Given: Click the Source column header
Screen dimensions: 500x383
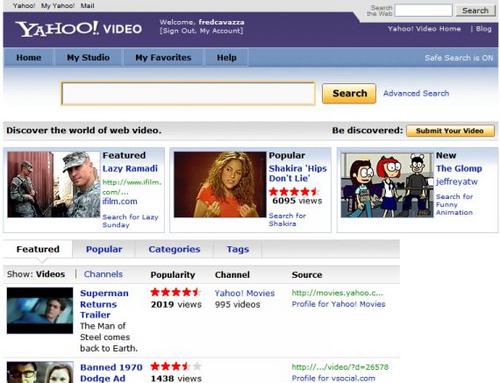Looking at the screenshot, I should (x=307, y=275).
